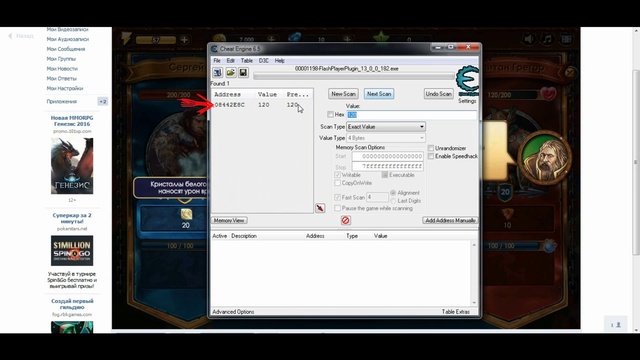Screen dimensions: 640x360
Task: Click address table scrollbar up arrow
Action: [474, 245]
